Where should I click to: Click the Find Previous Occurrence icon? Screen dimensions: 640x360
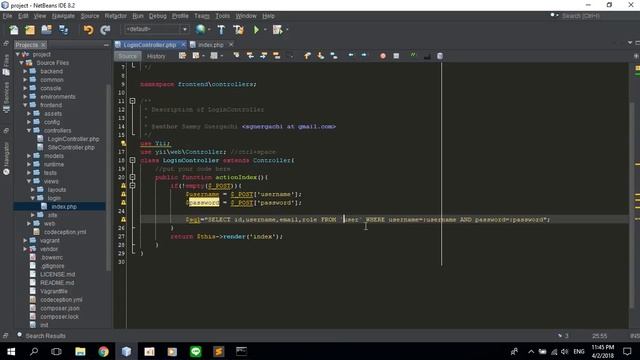pyautogui.click(x=250, y=56)
